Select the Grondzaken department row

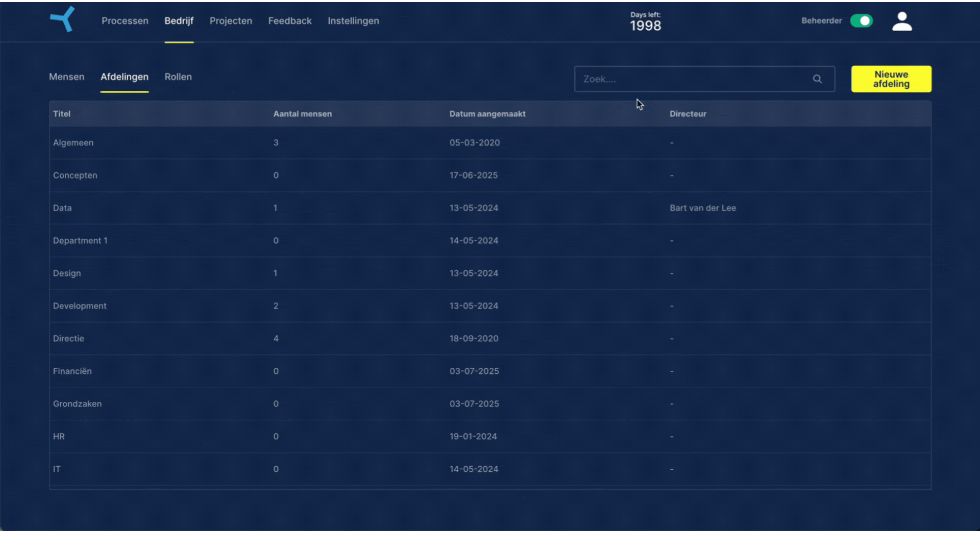coord(490,404)
